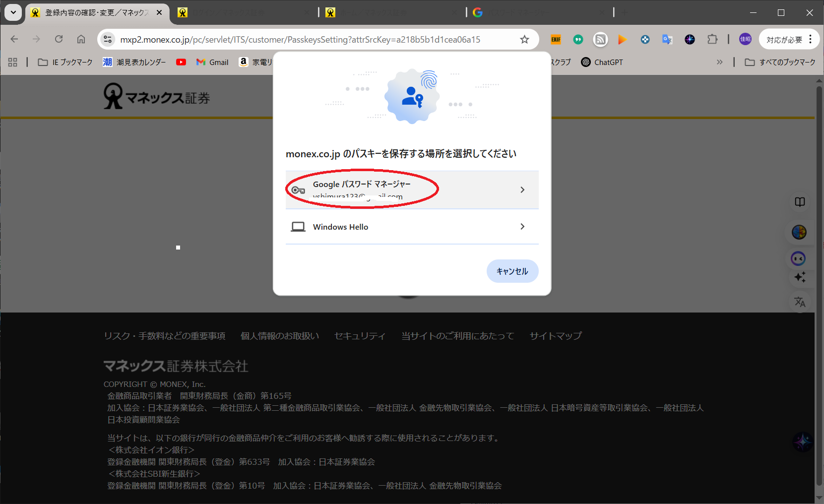Image resolution: width=824 pixels, height=504 pixels.
Task: Open the RSS feed extension icon
Action: 600,40
